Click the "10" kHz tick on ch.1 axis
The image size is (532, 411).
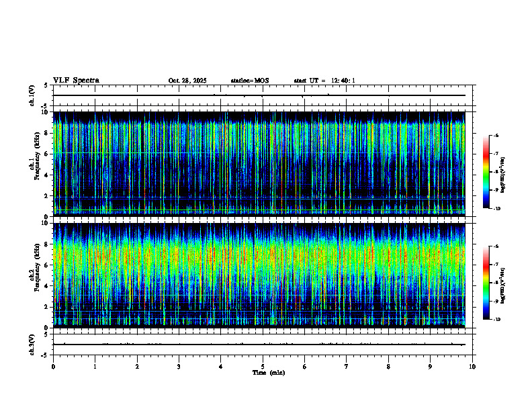(x=46, y=112)
